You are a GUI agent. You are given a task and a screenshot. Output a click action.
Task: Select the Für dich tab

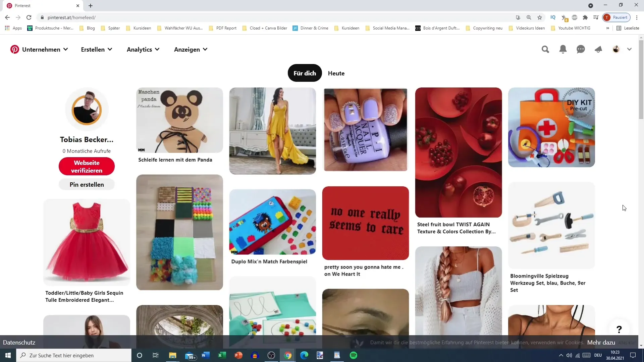[x=305, y=73]
